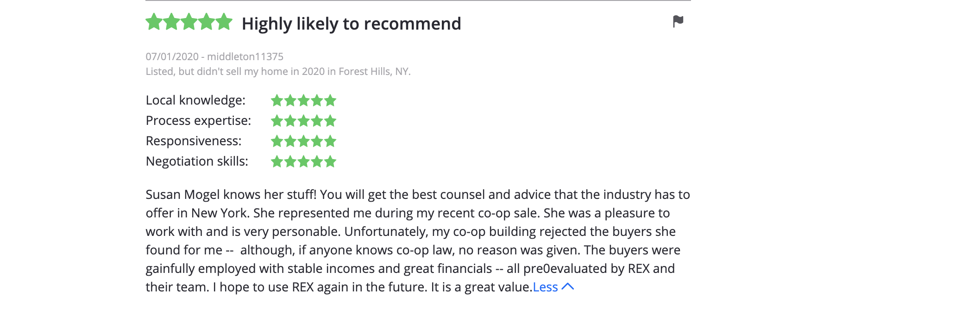Screen dimensions: 980x309
Task: Collapse the review using the Less link
Action: (545, 287)
